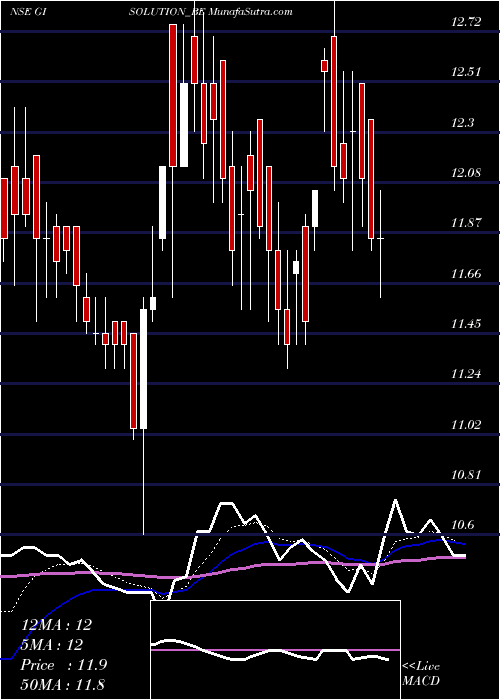Click the 10.81 price axis label
Image resolution: width=500 pixels, height=700 pixels.
(466, 474)
